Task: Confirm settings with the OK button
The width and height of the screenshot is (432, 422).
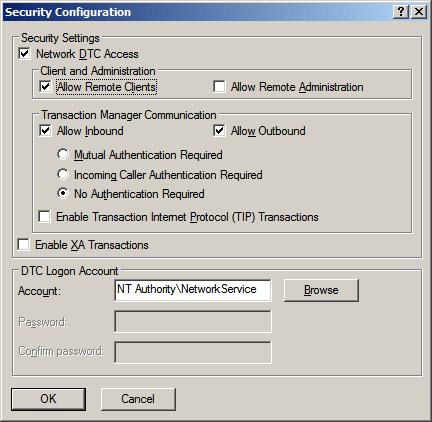Action: [48, 399]
